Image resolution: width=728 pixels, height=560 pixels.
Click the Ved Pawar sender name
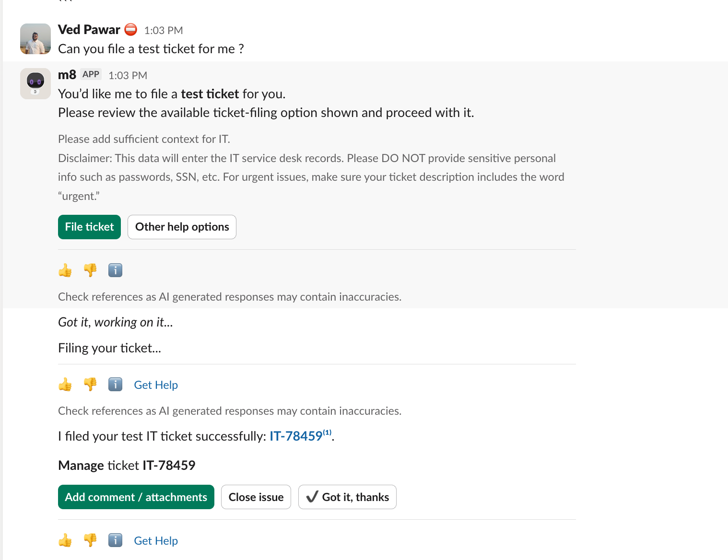click(x=89, y=30)
